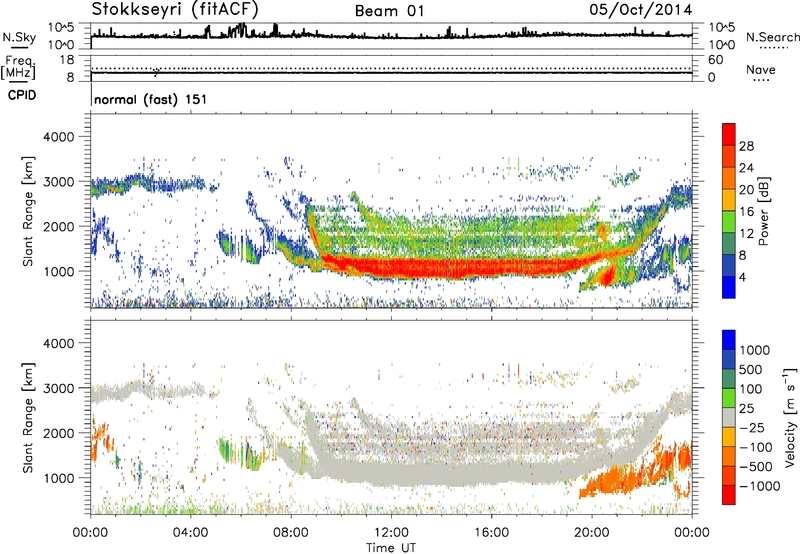Click the 16:00 time tick label
The height and width of the screenshot is (554, 800).
pos(491,533)
